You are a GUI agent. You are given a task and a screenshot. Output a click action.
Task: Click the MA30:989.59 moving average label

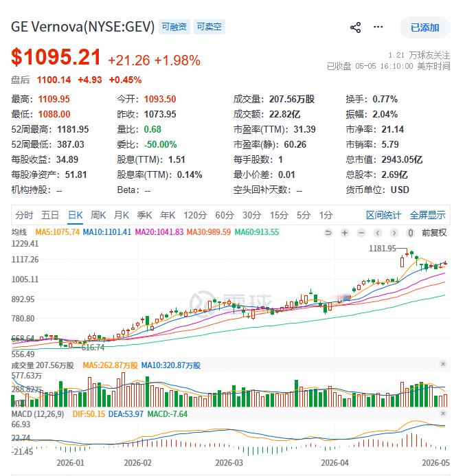point(209,232)
